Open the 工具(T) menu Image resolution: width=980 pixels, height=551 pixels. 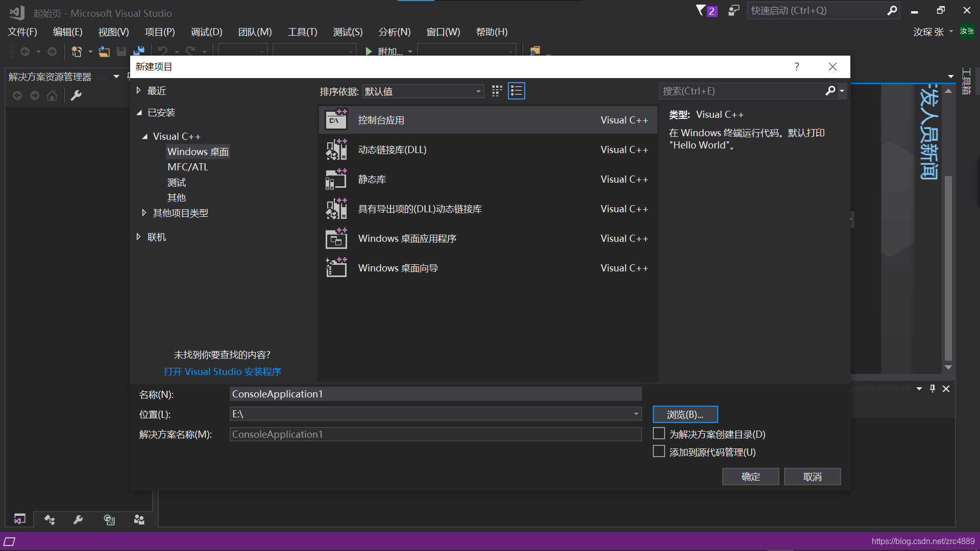302,32
